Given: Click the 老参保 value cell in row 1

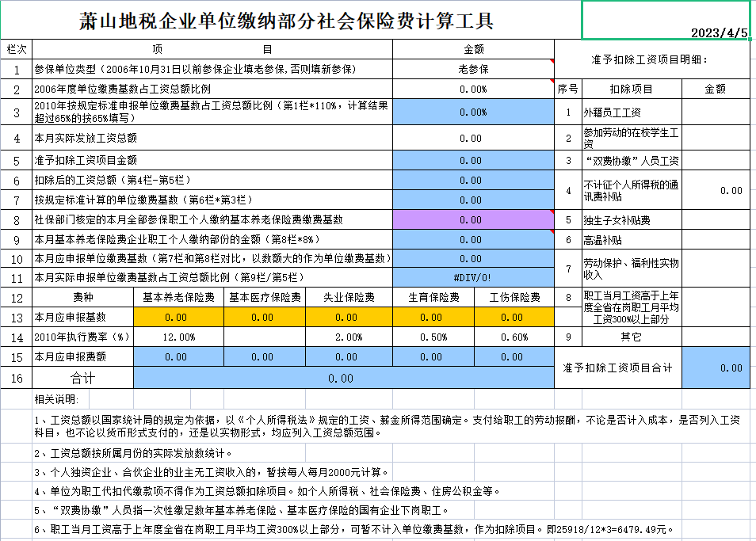Looking at the screenshot, I should click(x=473, y=69).
